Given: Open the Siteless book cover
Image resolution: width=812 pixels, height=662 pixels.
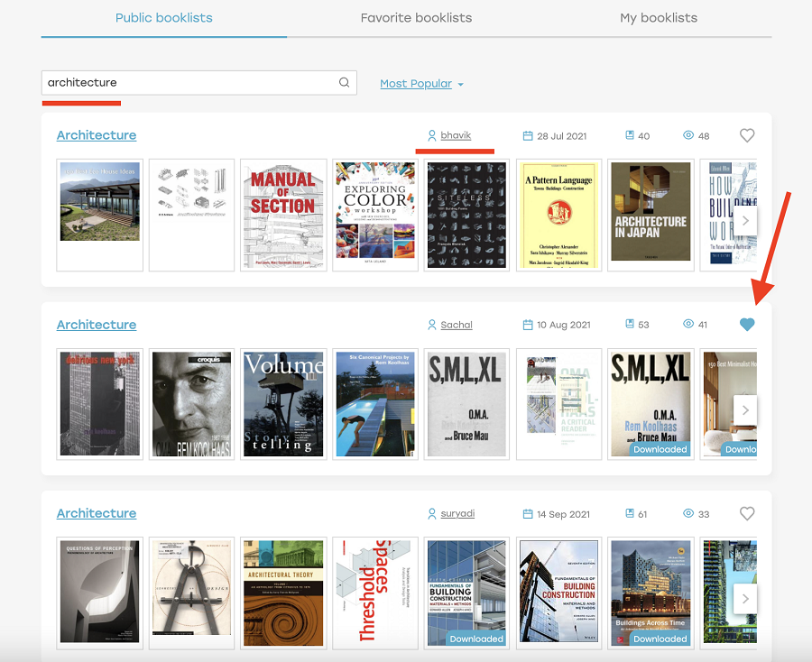Looking at the screenshot, I should click(466, 215).
